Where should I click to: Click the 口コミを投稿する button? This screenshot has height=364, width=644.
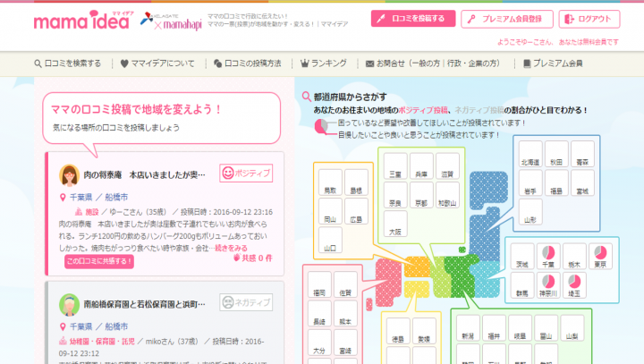[413, 19]
